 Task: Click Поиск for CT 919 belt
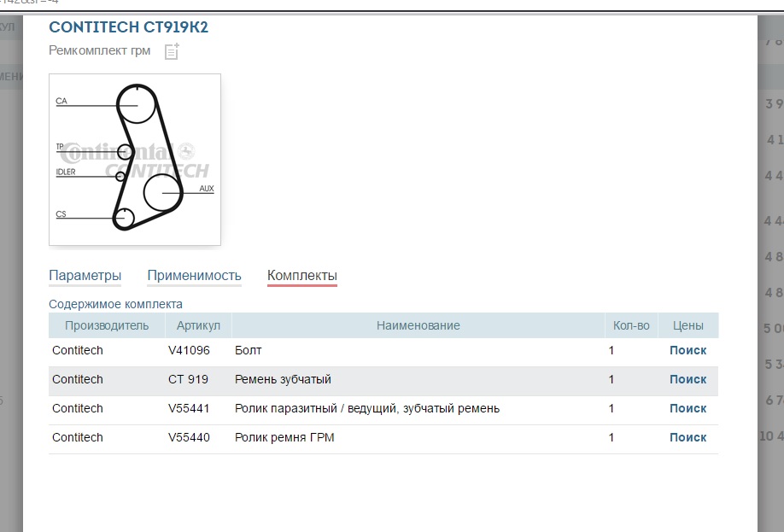point(688,379)
